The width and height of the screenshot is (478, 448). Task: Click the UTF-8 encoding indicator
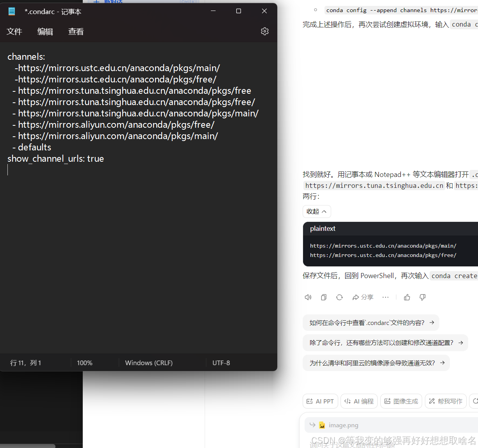click(x=221, y=363)
